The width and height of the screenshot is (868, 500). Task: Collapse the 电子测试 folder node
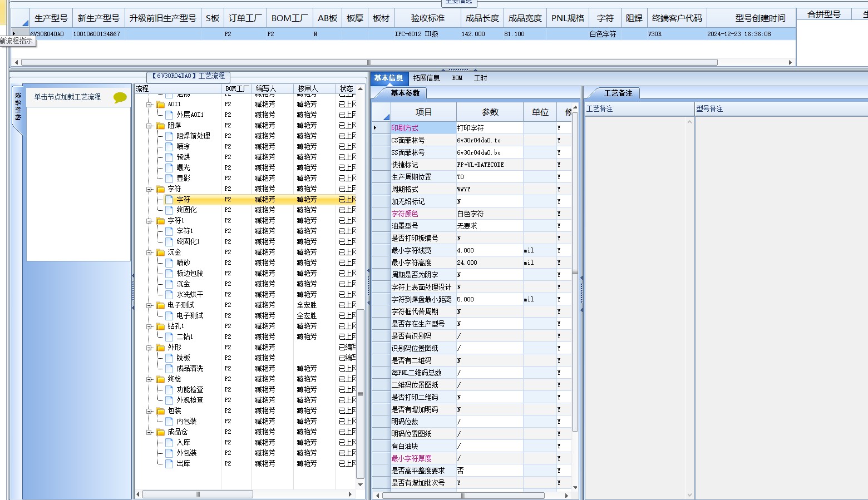(149, 305)
